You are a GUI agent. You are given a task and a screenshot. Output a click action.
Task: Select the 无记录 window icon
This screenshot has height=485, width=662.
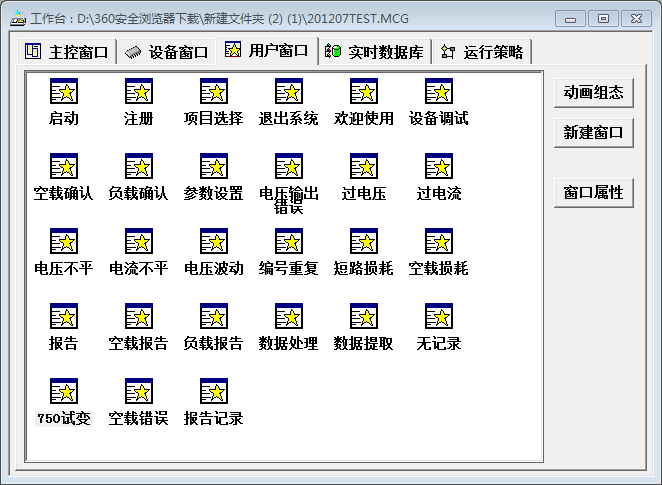[439, 317]
